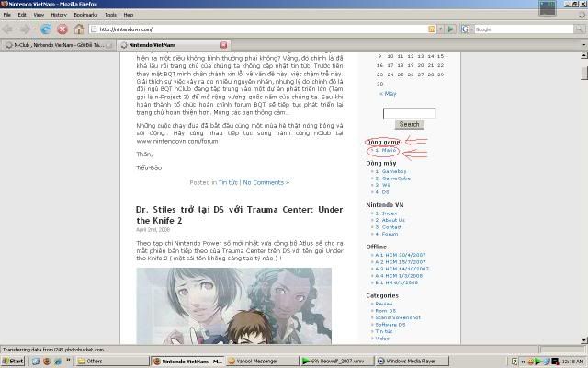588x368 pixels.
Task: Click the search magnifier icon
Action: tap(580, 29)
